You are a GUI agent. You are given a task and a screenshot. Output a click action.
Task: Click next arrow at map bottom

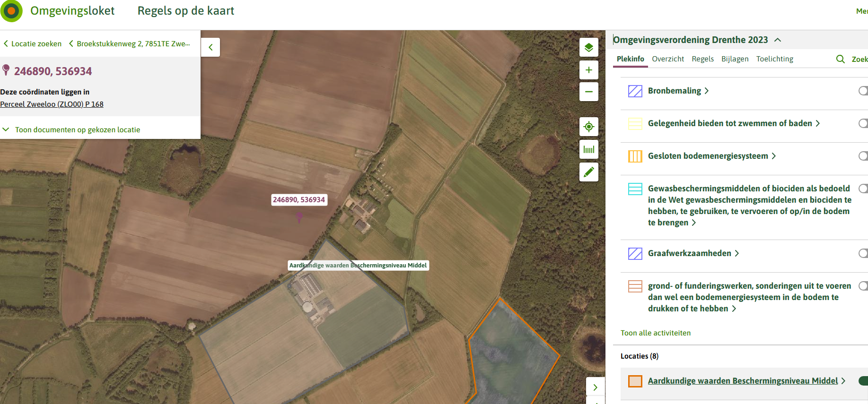tap(596, 387)
